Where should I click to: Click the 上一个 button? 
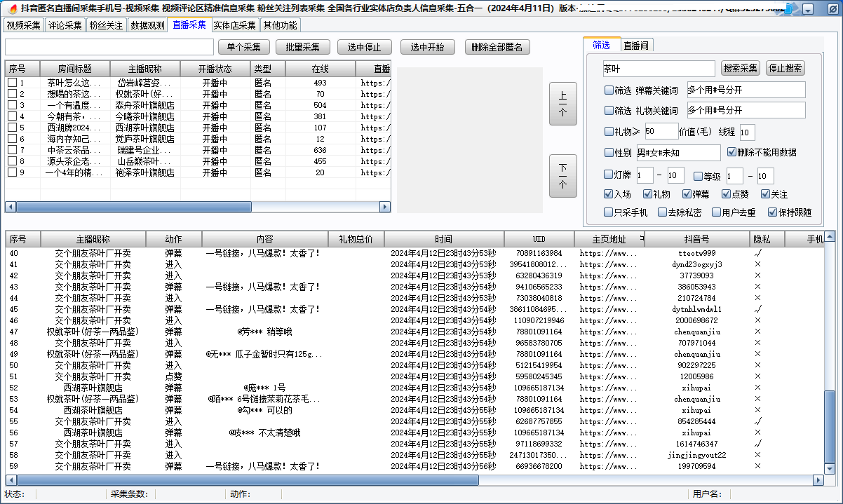[562, 104]
